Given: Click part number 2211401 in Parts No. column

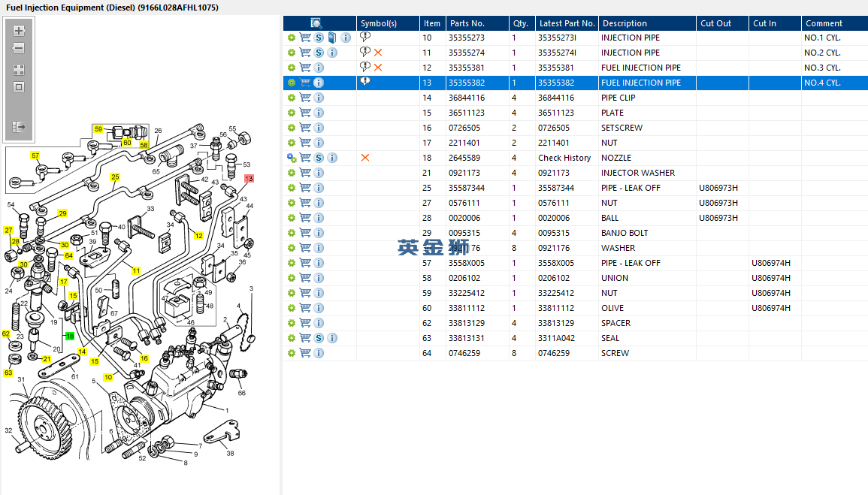Looking at the screenshot, I should click(x=464, y=143).
